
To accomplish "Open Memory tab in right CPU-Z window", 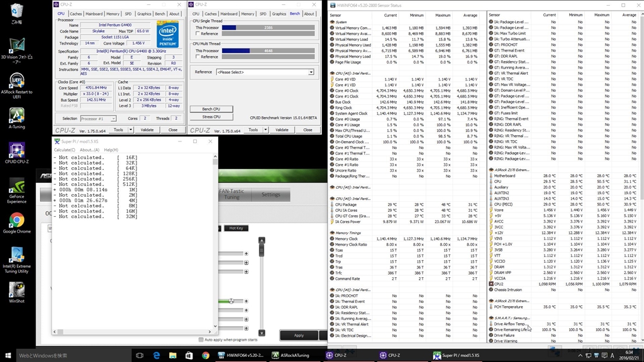I will click(x=248, y=14).
